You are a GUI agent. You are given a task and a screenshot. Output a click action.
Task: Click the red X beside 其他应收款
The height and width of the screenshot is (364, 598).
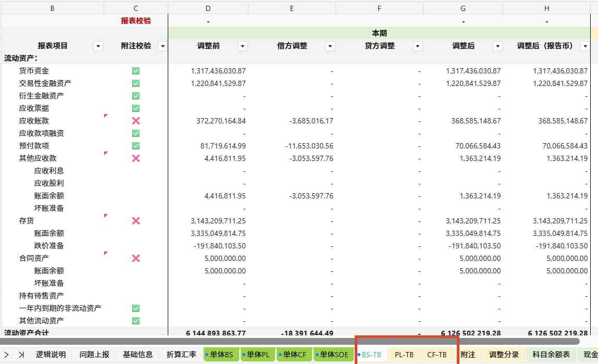tap(136, 158)
